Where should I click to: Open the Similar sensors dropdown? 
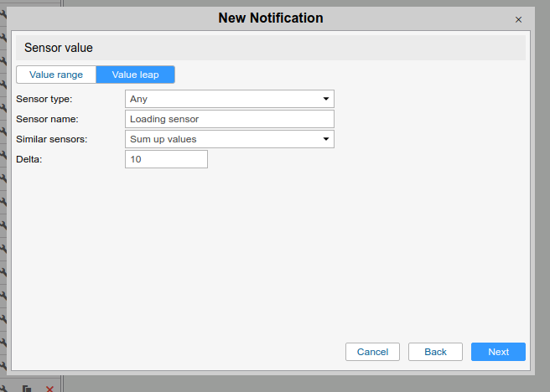pos(229,139)
